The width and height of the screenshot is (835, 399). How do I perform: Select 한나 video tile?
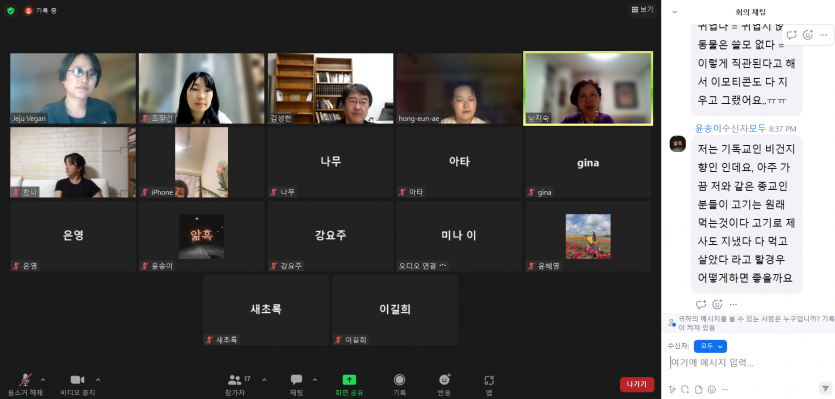tap(73, 162)
